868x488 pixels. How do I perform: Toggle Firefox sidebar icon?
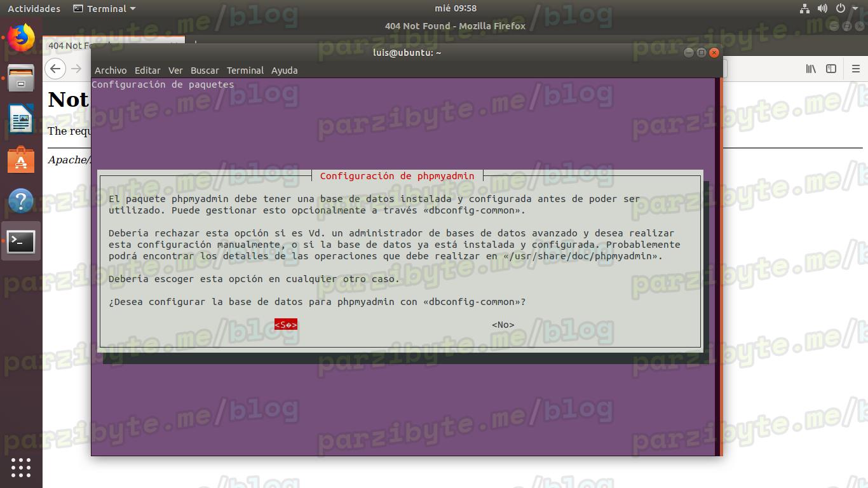click(831, 69)
